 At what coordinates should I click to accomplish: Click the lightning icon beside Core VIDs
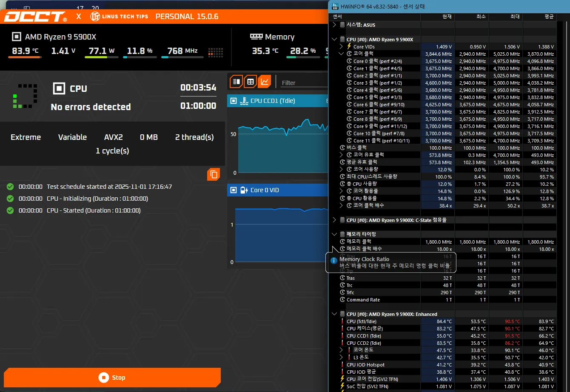coord(349,47)
